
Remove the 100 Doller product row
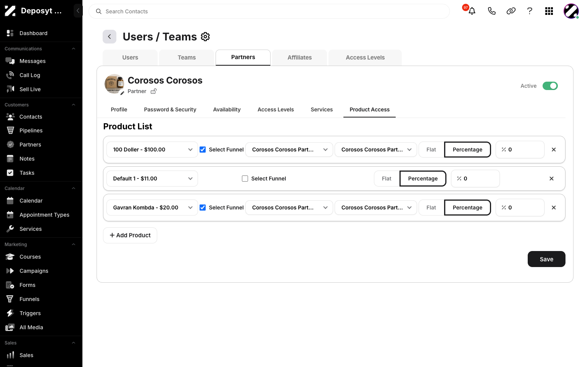coord(554,150)
